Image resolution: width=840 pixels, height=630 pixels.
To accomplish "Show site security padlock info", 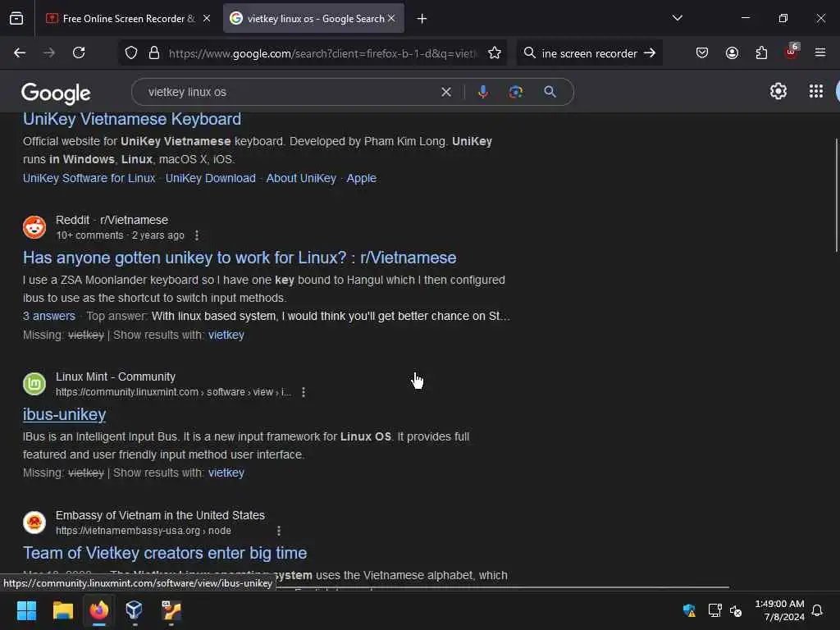I will (x=154, y=53).
